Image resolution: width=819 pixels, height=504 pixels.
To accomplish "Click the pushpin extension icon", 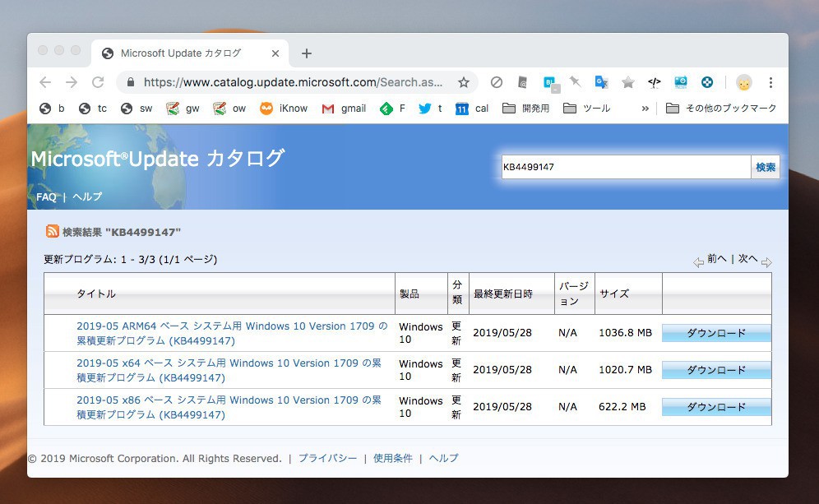I will pos(576,82).
